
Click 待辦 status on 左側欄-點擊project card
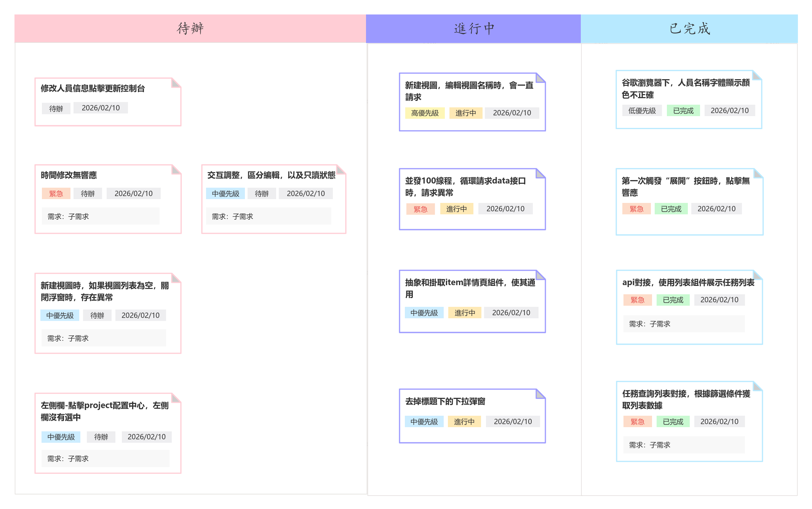[101, 437]
